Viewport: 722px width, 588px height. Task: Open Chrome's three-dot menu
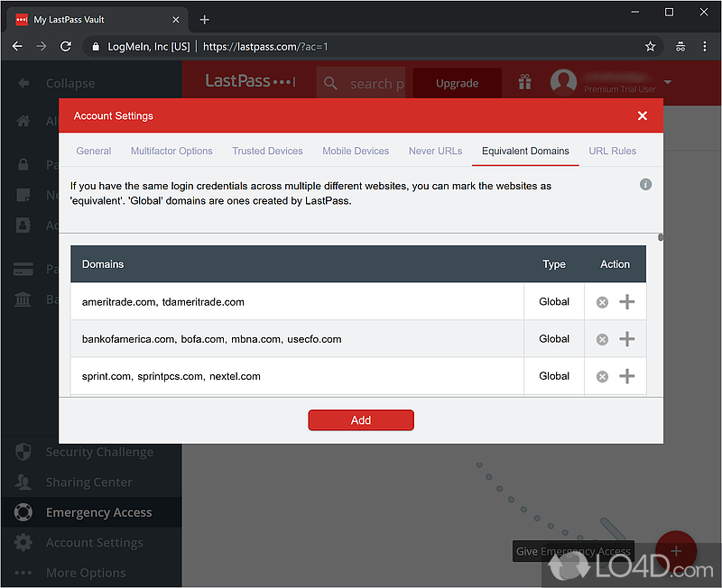tap(704, 46)
